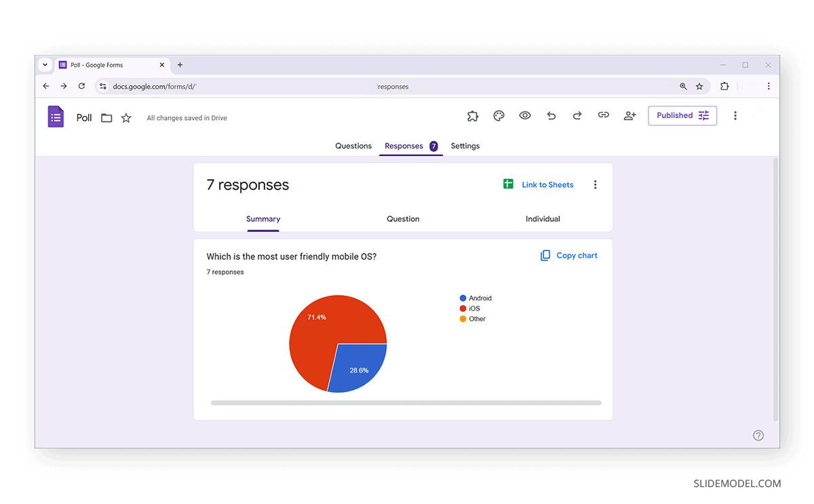Copy the pie chart
814x504 pixels.
pos(569,255)
